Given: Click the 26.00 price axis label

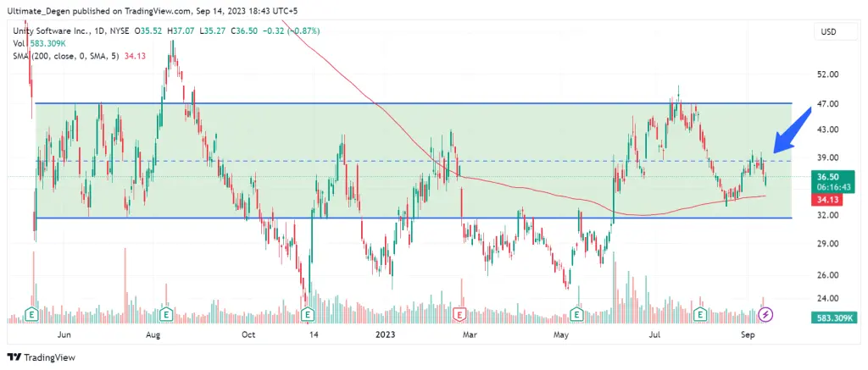Looking at the screenshot, I should pyautogui.click(x=828, y=275).
